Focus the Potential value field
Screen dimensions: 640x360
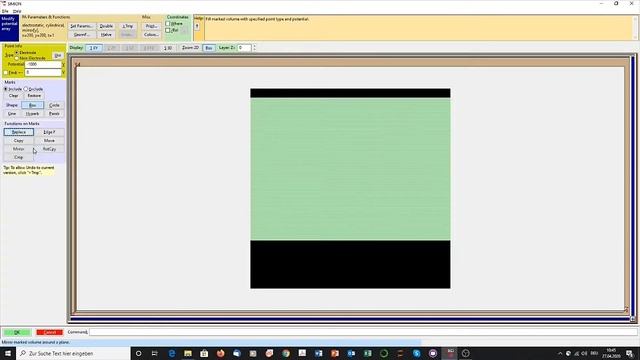[x=43, y=64]
